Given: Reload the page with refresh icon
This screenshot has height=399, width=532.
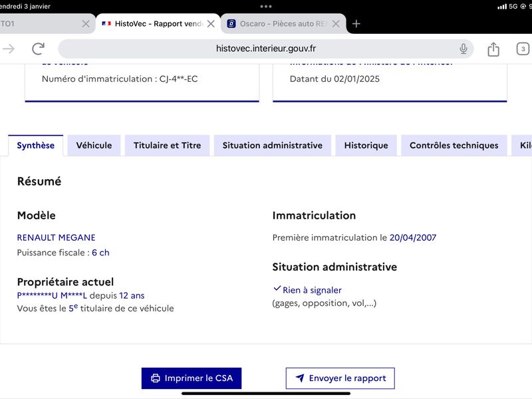Looking at the screenshot, I should (39, 49).
